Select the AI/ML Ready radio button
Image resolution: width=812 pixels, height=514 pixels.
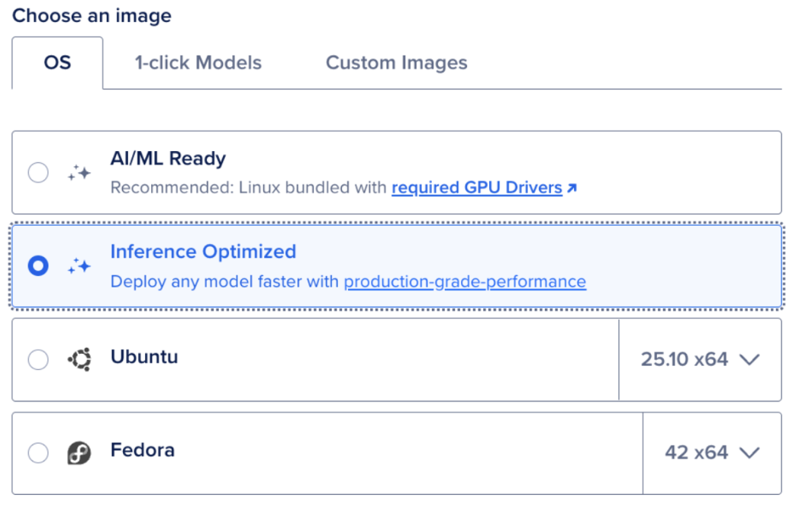38,172
